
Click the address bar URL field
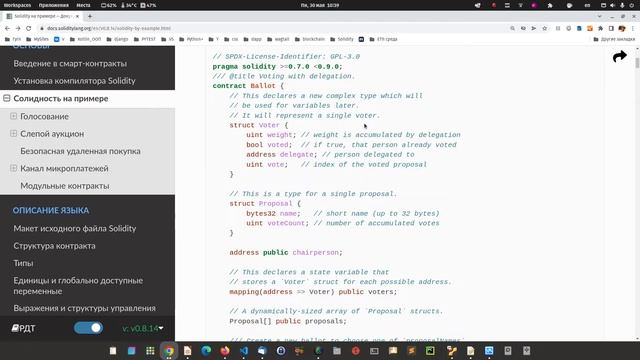coord(273,28)
